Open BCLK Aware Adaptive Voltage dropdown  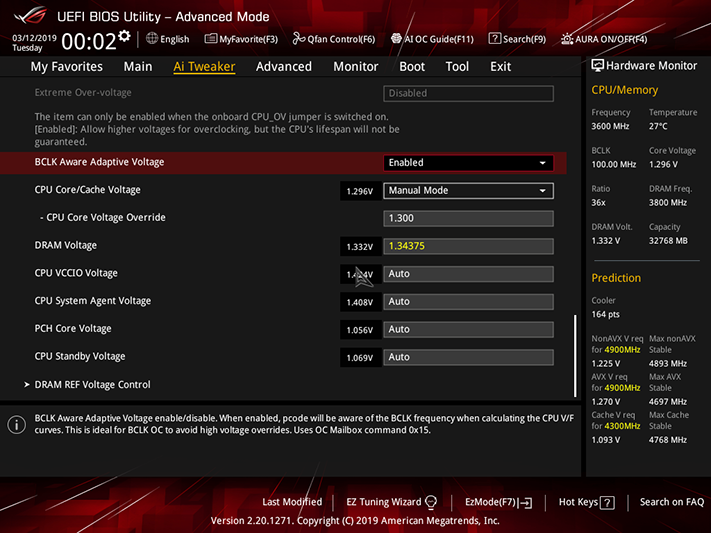point(468,163)
